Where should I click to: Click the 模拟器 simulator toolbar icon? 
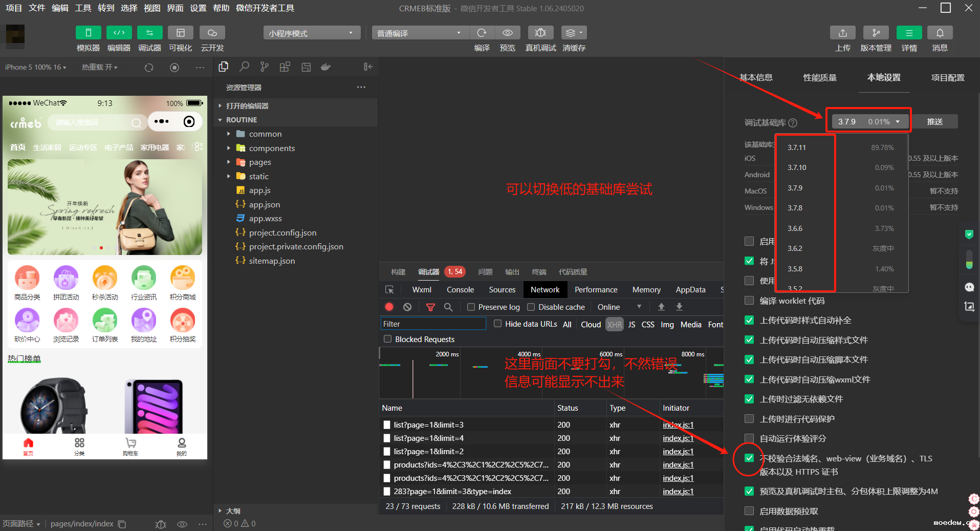pos(88,33)
